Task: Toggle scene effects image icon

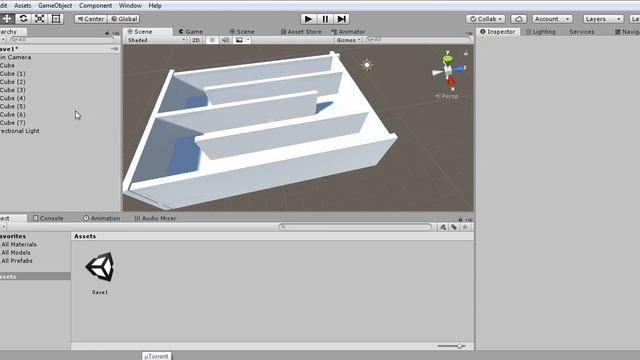Action: click(239, 40)
